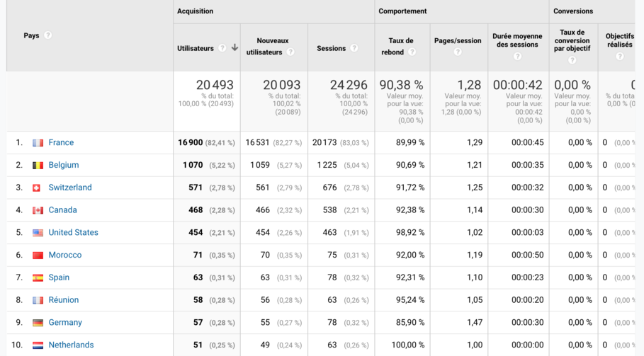Viewport: 644px width, 356px height.
Task: Click the help icon next to Pays
Action: [48, 35]
